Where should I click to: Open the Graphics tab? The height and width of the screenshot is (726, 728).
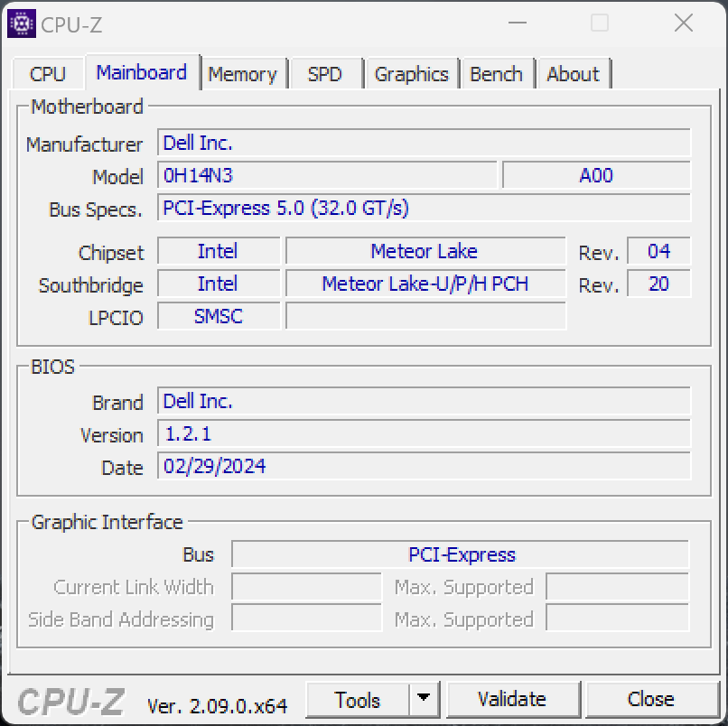(x=411, y=74)
